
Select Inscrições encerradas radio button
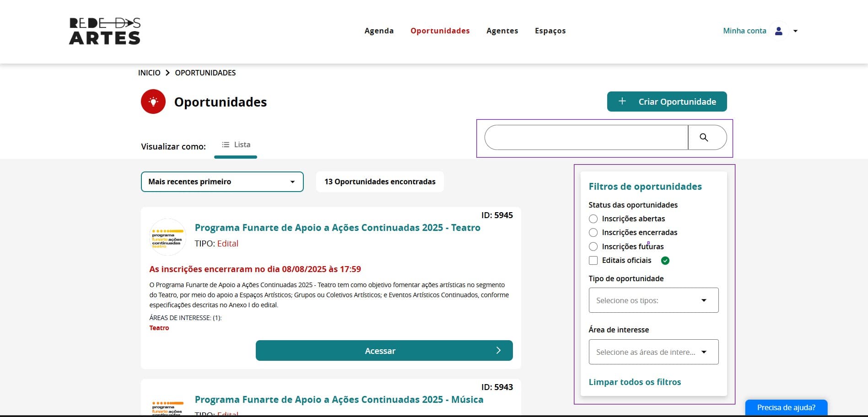coord(593,232)
